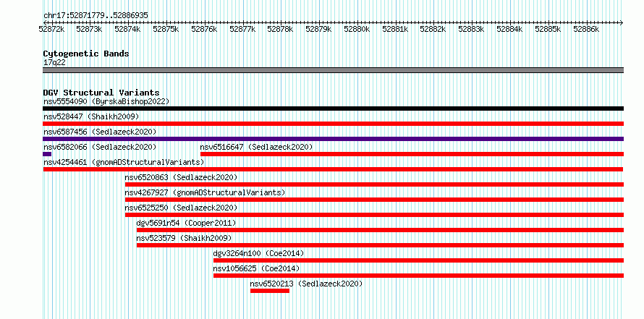Click the nsv6582066 (Sedlazeck2020) label
644x319 pixels.
pyautogui.click(x=100, y=147)
